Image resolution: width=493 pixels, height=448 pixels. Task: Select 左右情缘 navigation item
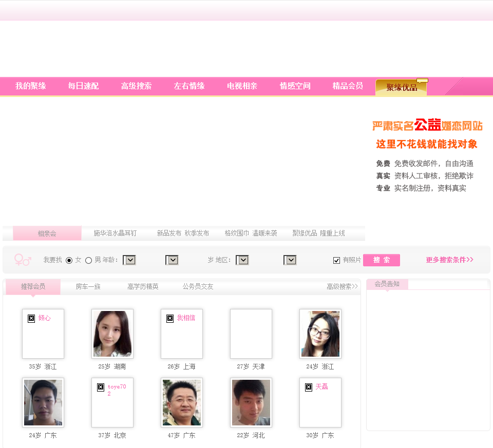[x=189, y=86]
